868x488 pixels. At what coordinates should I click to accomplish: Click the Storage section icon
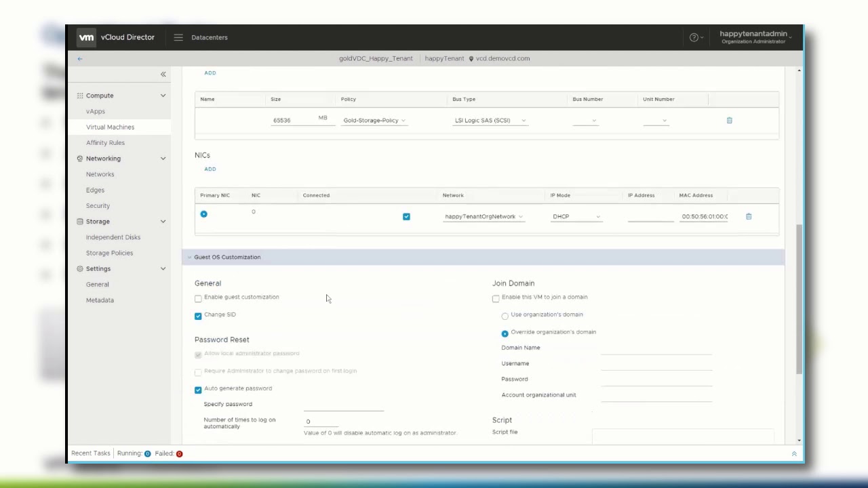80,222
